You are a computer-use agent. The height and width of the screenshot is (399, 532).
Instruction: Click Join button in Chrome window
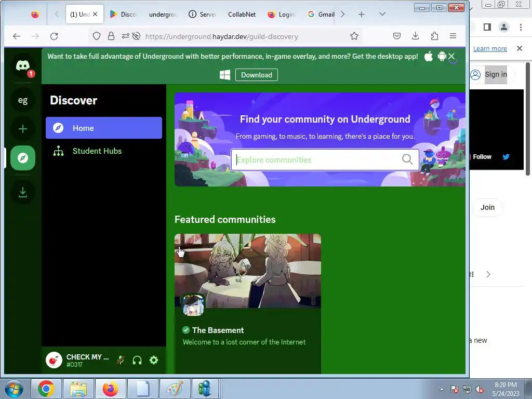point(487,207)
